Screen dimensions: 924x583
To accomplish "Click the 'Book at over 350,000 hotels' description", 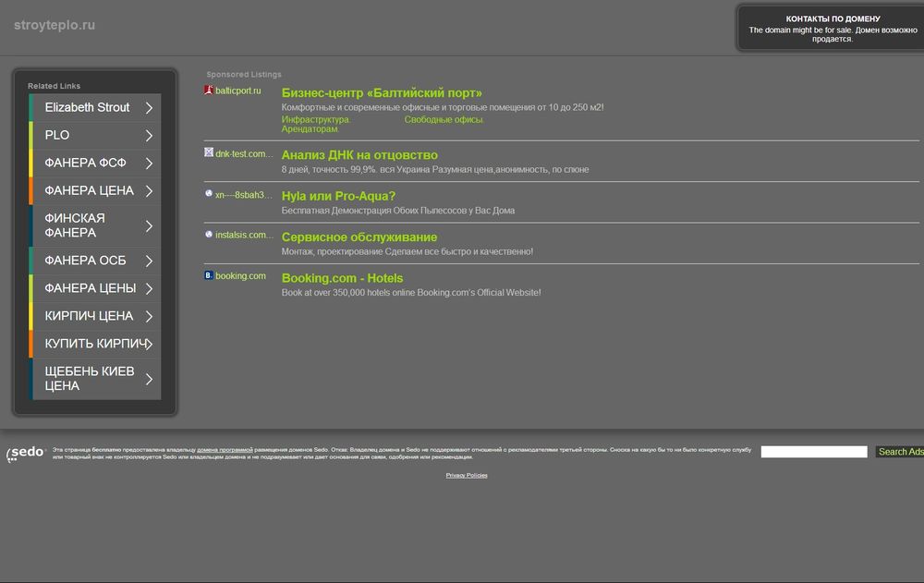I will coord(411,292).
